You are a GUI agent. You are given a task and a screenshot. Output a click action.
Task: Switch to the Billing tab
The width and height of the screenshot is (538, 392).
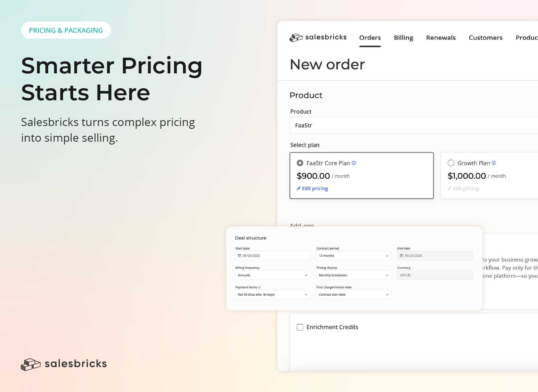(403, 38)
